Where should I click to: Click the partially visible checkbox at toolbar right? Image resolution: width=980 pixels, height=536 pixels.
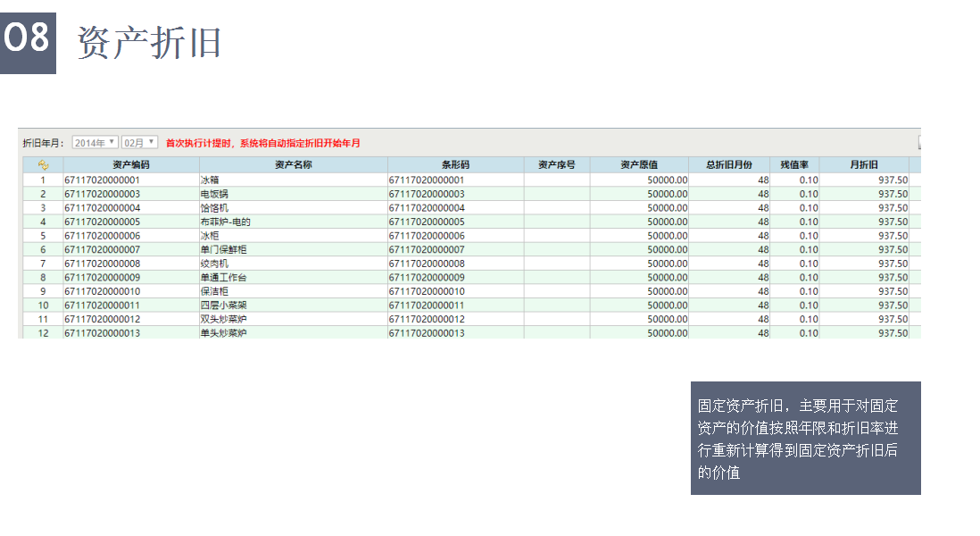click(918, 142)
